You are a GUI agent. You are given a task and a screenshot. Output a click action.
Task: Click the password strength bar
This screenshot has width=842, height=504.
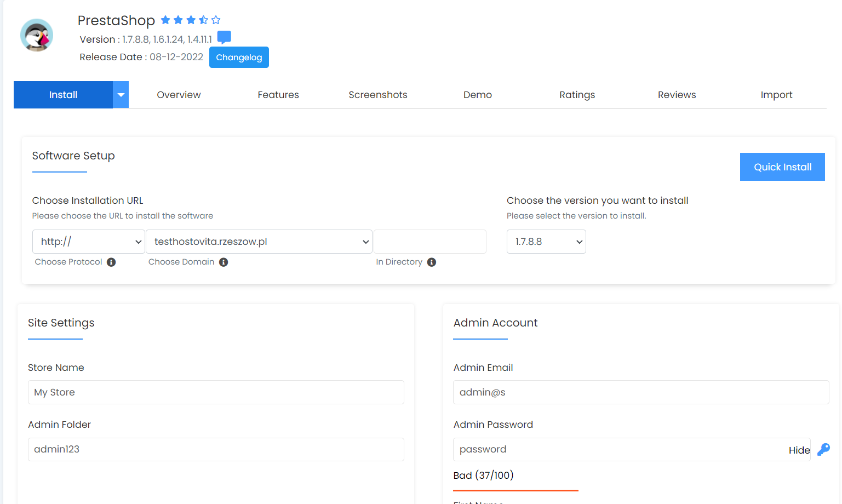pos(515,490)
